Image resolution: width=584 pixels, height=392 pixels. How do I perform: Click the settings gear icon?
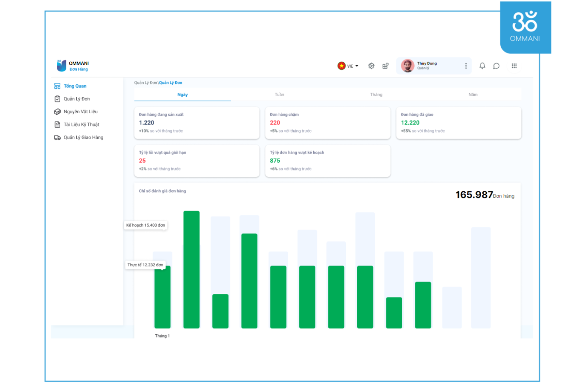pyautogui.click(x=371, y=66)
